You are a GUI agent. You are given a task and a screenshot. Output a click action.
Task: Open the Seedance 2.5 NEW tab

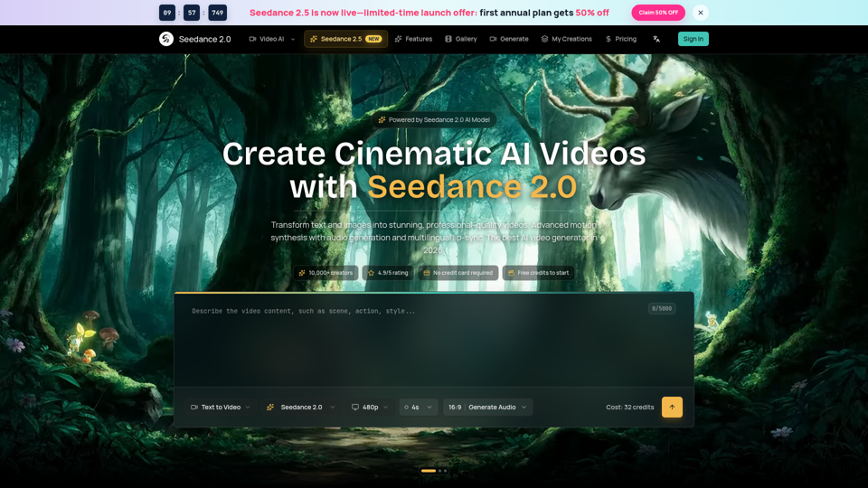[x=345, y=39]
